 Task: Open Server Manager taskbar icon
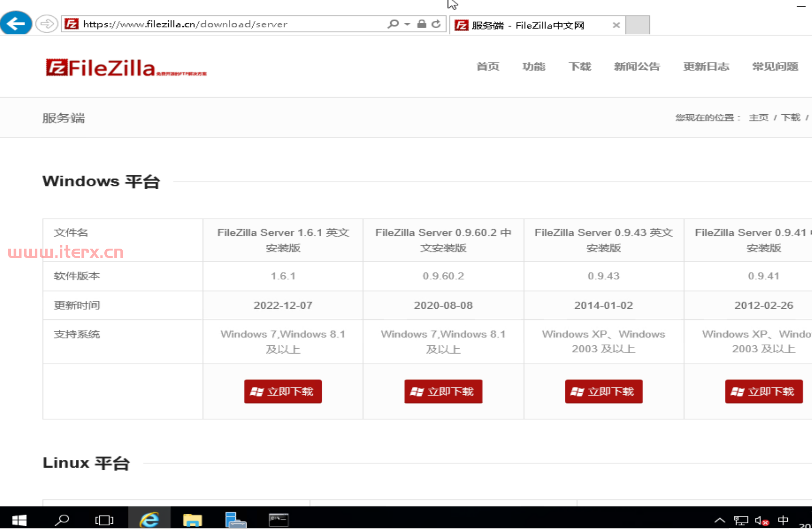point(236,519)
